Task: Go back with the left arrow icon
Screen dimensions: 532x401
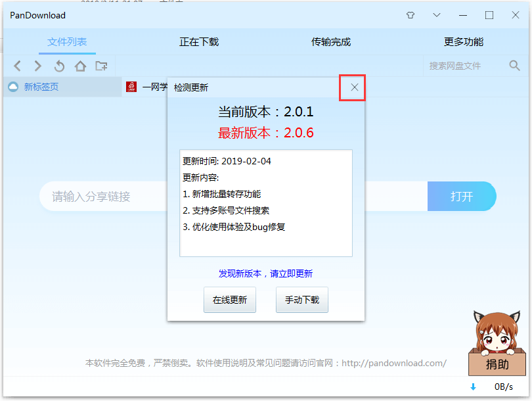Action: pos(18,66)
